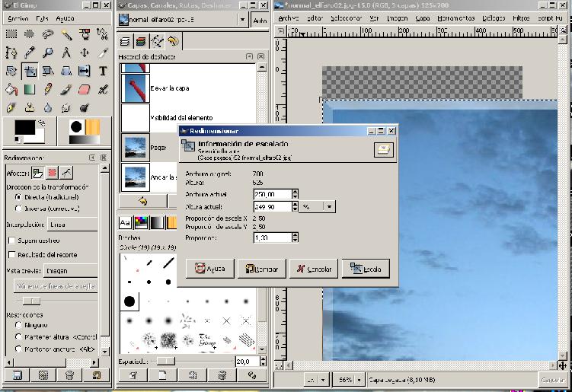
Task: Click the Auto button in Capas dialog
Action: [x=260, y=21]
